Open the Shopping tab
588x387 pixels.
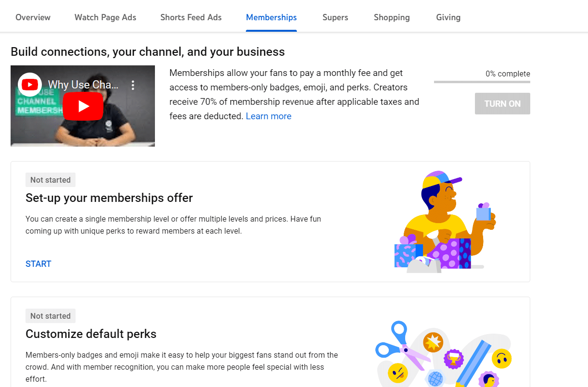(391, 17)
